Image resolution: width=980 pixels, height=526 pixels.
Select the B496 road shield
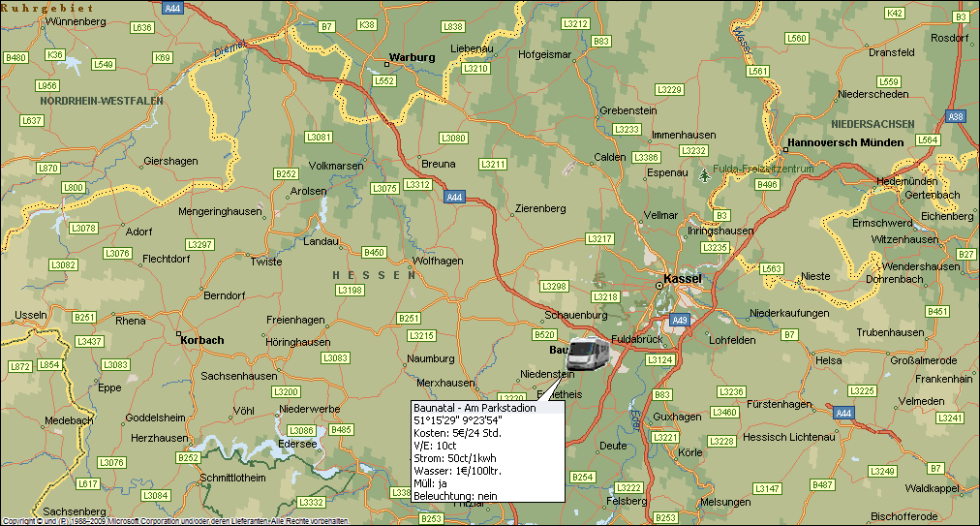pos(767,184)
